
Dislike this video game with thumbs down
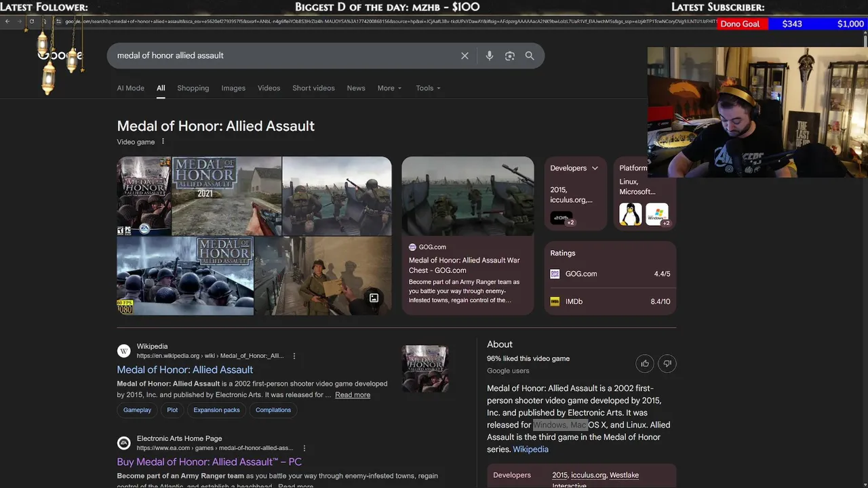click(667, 363)
